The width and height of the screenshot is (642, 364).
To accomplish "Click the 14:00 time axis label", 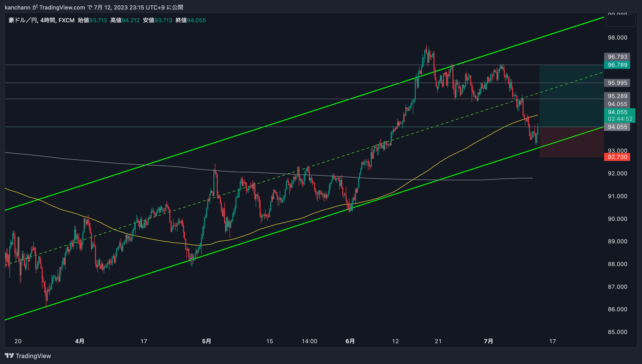I will click(x=309, y=341).
